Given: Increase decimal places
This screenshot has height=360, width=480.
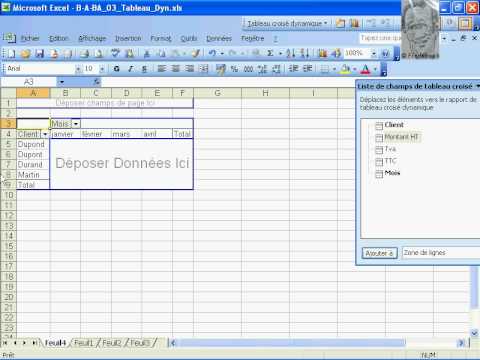Looking at the screenshot, I should point(262,69).
